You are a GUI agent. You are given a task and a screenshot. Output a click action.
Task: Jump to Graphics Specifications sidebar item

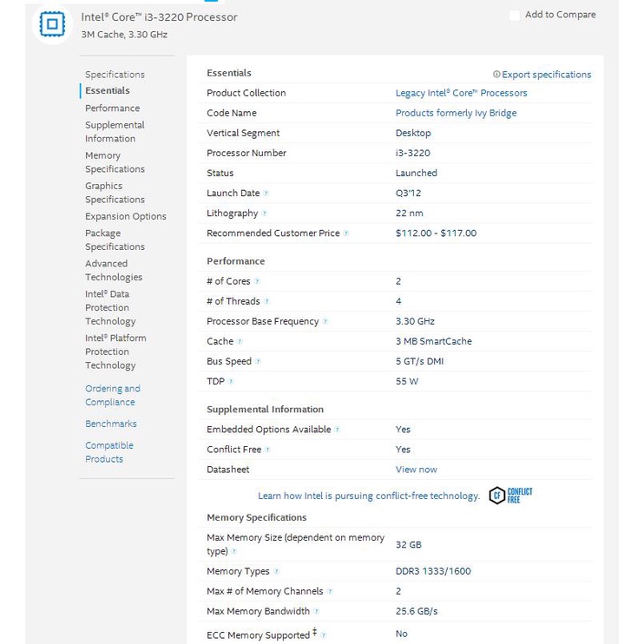click(x=115, y=192)
